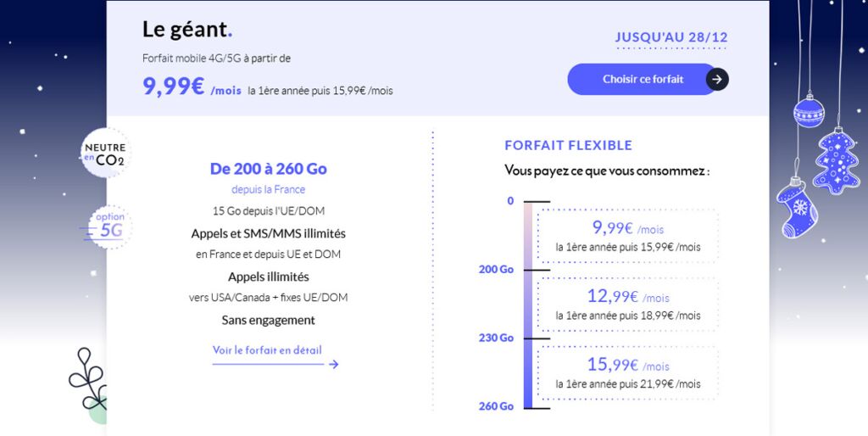Click the Christmas stocking ornament icon
Image resolution: width=868 pixels, height=436 pixels.
(x=796, y=206)
